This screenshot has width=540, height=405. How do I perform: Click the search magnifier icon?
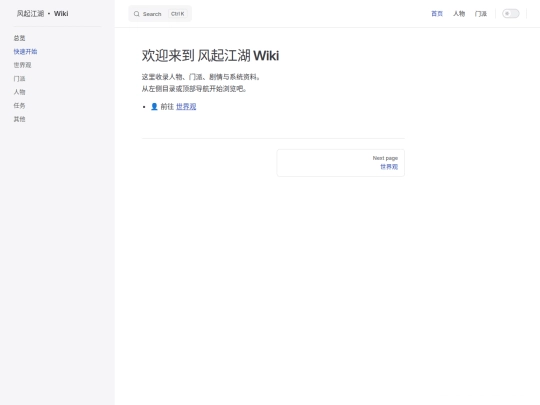point(137,14)
